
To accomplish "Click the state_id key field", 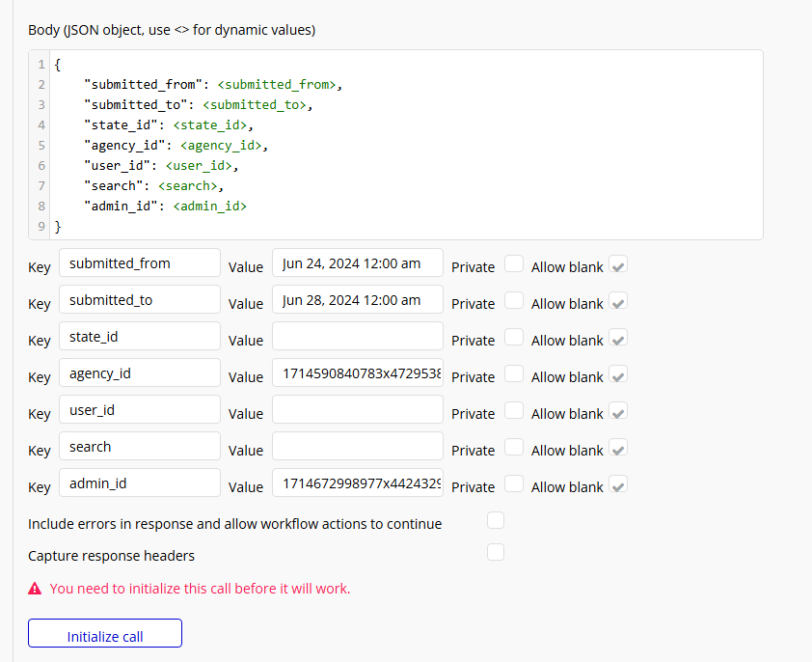I will (x=140, y=336).
